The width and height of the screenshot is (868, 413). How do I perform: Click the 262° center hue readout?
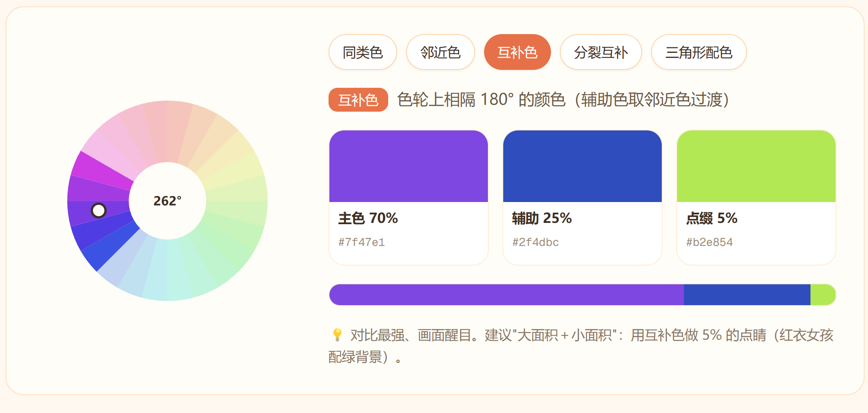(167, 201)
